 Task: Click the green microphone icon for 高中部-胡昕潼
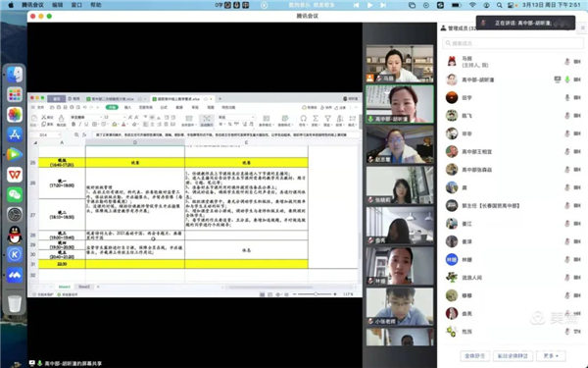pos(567,79)
